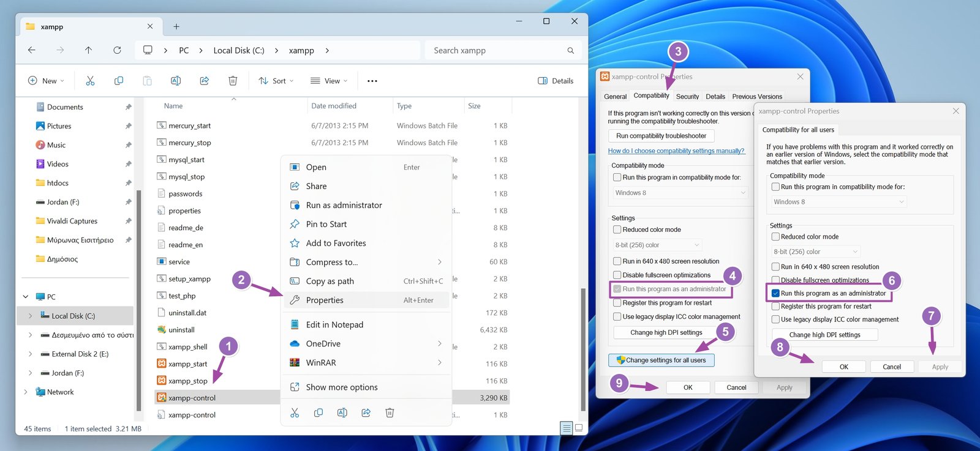Check compatibility mode box in all-users dialog
This screenshot has height=451, width=980.
point(775,187)
